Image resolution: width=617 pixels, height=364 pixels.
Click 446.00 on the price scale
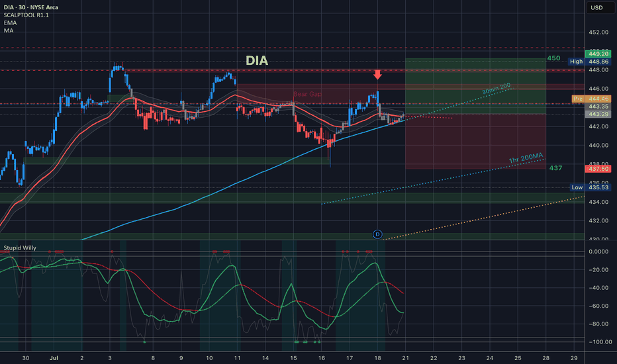(598, 89)
